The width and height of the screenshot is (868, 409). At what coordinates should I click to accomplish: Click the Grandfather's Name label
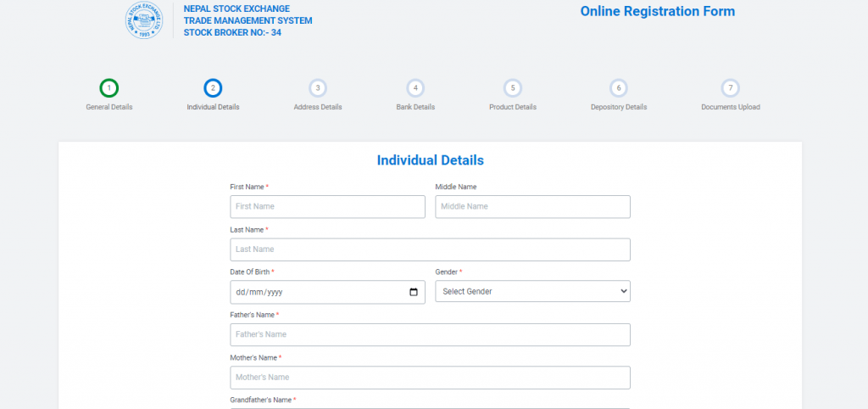(263, 400)
